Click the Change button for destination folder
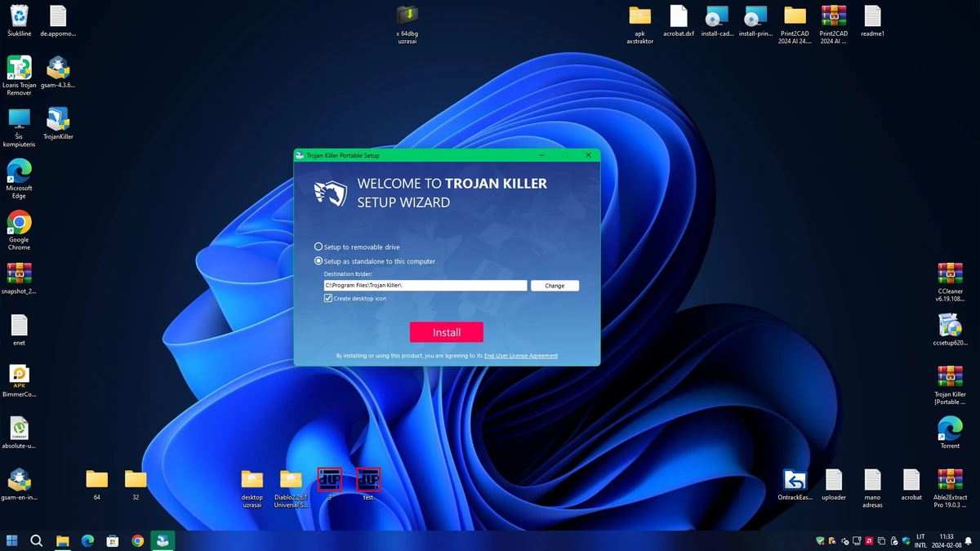 [x=555, y=286]
